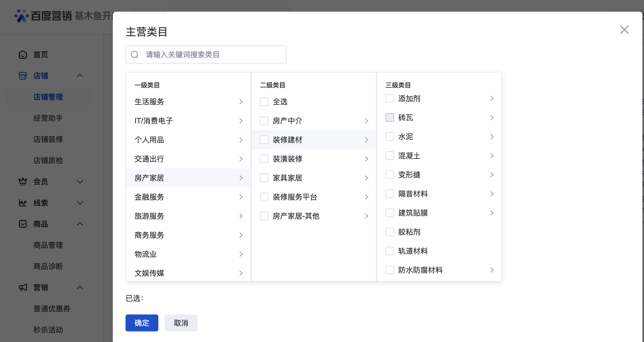Click the 取消 button
Viewport: 644px width, 342px height.
click(181, 323)
